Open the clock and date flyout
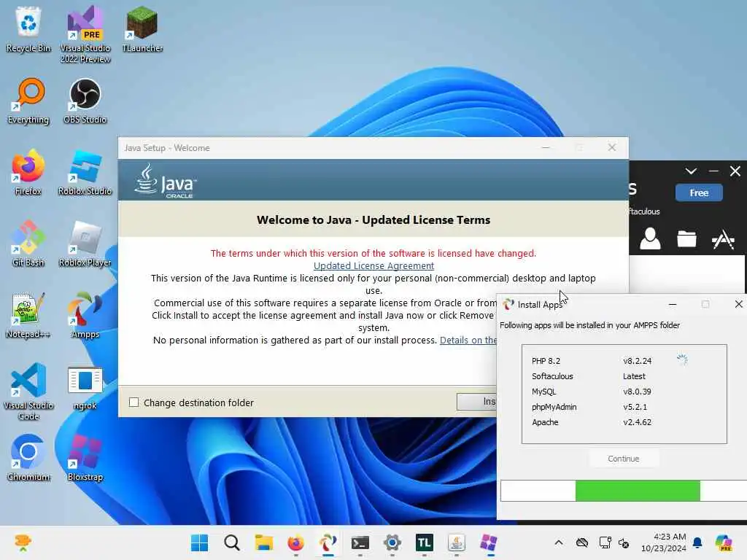747x560 pixels. click(x=663, y=542)
